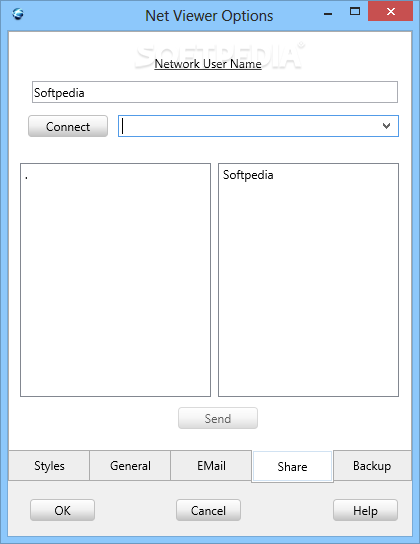Open Help with the Help button
This screenshot has height=544, width=420.
point(366,510)
